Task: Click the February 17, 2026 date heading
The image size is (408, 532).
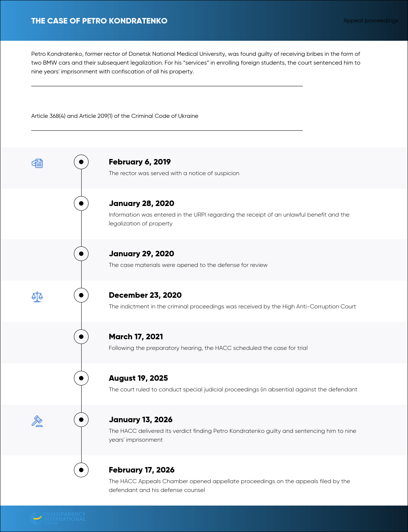Action: [142, 470]
